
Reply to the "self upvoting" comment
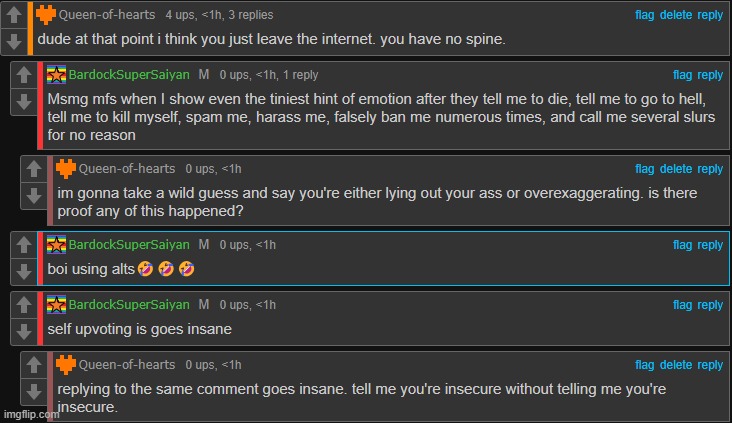coord(710,305)
